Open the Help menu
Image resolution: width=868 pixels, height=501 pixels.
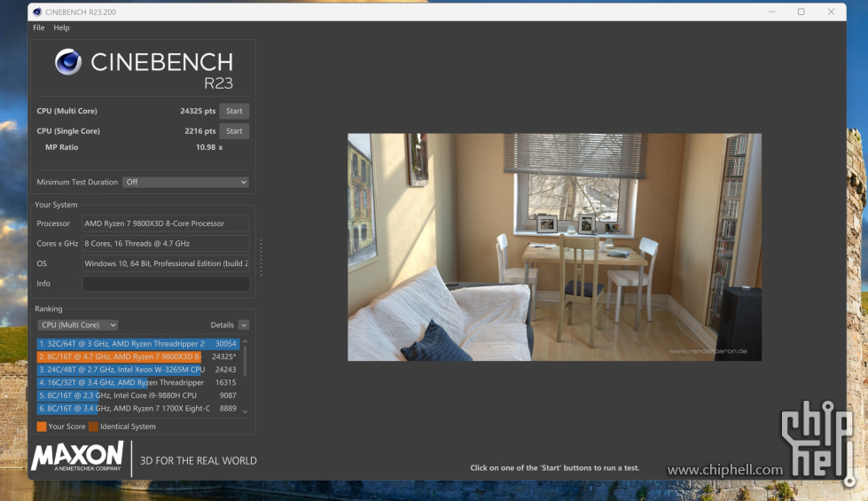tap(61, 27)
